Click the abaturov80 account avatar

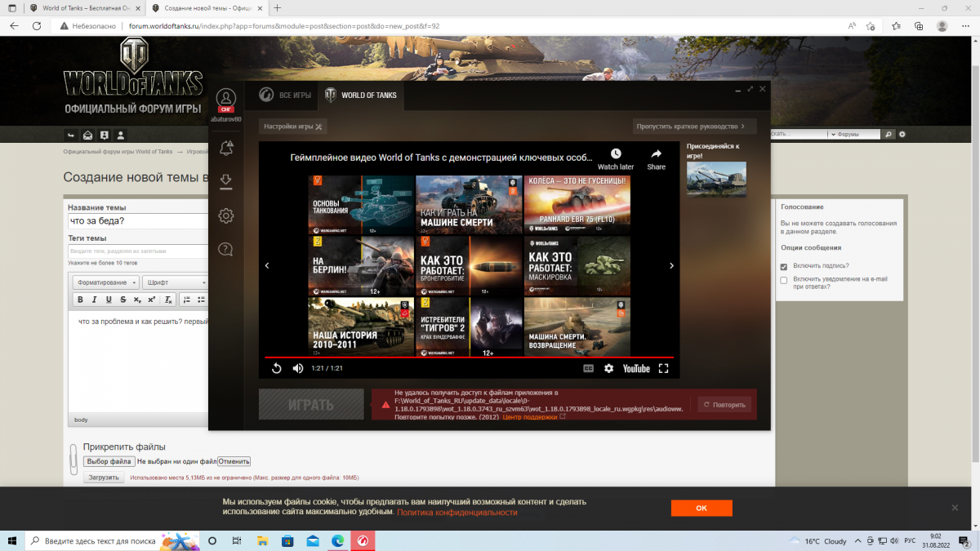[x=226, y=100]
